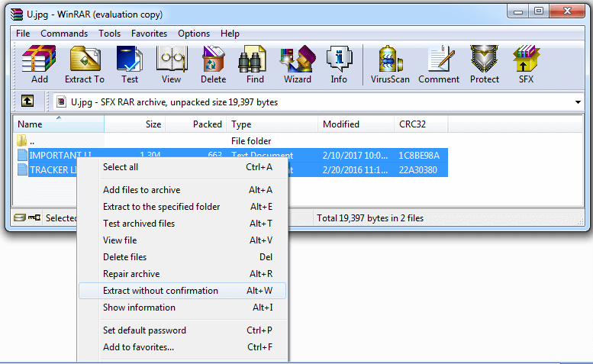Click the TRACKER file document icon
The height and width of the screenshot is (364, 593).
click(22, 169)
